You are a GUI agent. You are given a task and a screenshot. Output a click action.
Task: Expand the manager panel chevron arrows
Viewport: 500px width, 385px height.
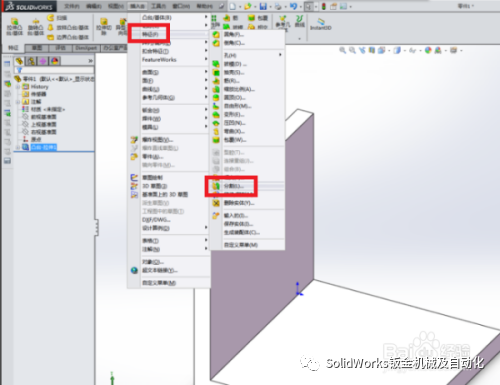click(90, 61)
